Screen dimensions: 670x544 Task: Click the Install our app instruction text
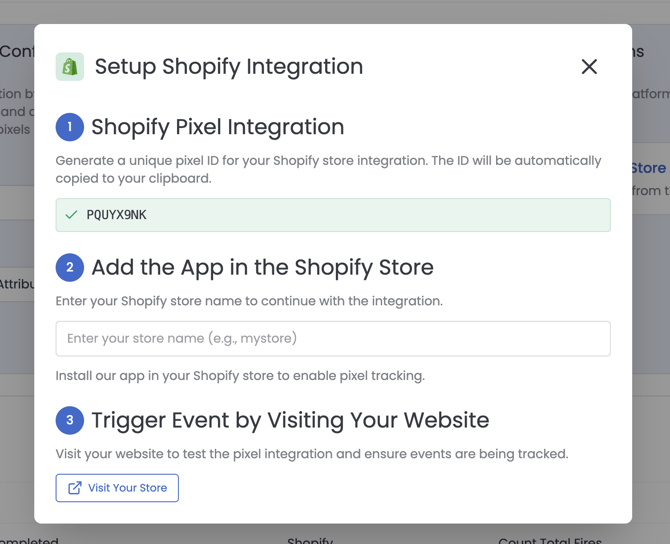[x=240, y=376]
